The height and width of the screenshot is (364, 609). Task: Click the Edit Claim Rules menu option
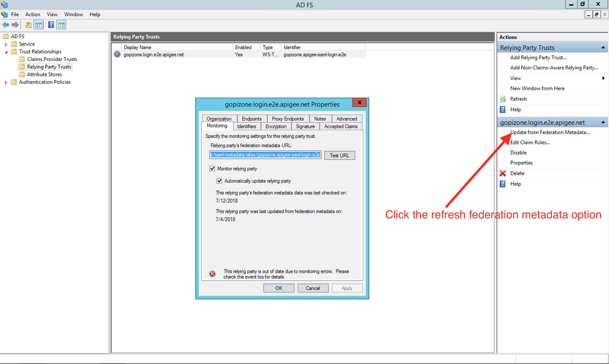click(x=531, y=142)
